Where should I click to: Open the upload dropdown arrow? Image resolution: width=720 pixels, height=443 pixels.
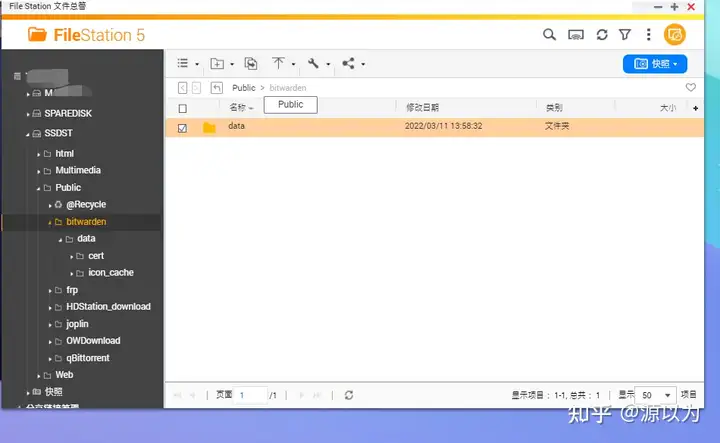(293, 64)
